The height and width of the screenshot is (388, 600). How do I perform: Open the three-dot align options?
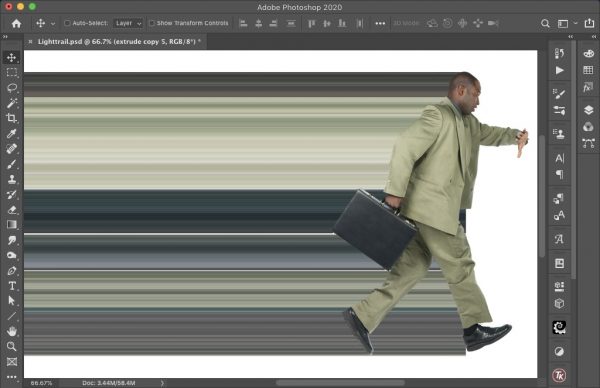point(380,24)
